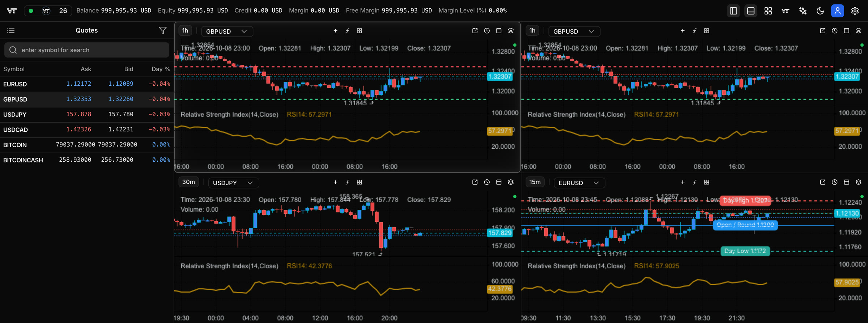Open the Quotes list menu icon
868x323 pixels.
point(11,30)
